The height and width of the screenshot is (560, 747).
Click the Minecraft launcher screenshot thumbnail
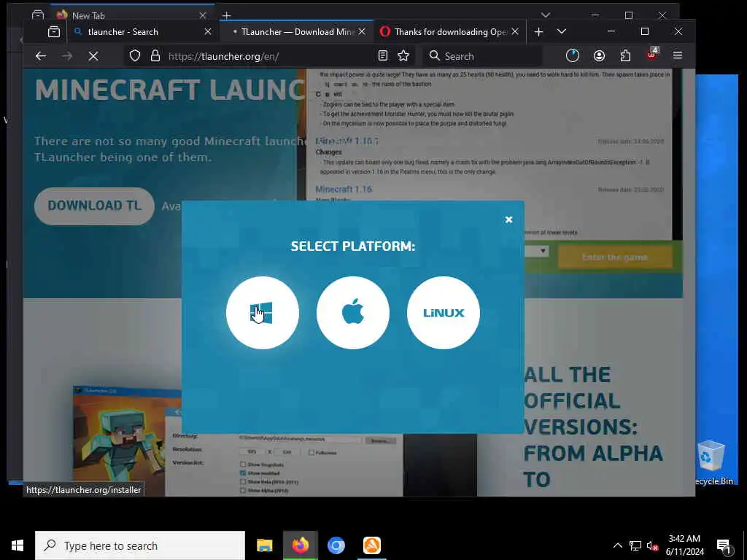pyautogui.click(x=239, y=441)
